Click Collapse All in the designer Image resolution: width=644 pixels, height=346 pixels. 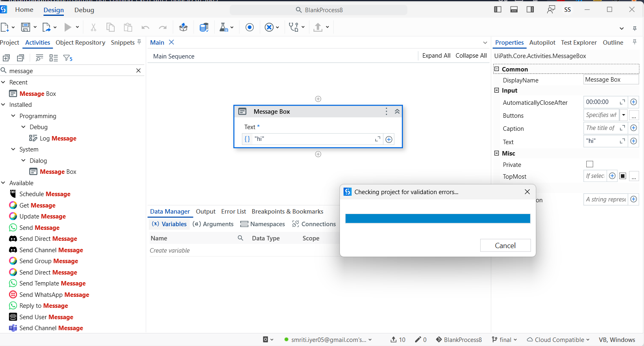[x=471, y=56]
